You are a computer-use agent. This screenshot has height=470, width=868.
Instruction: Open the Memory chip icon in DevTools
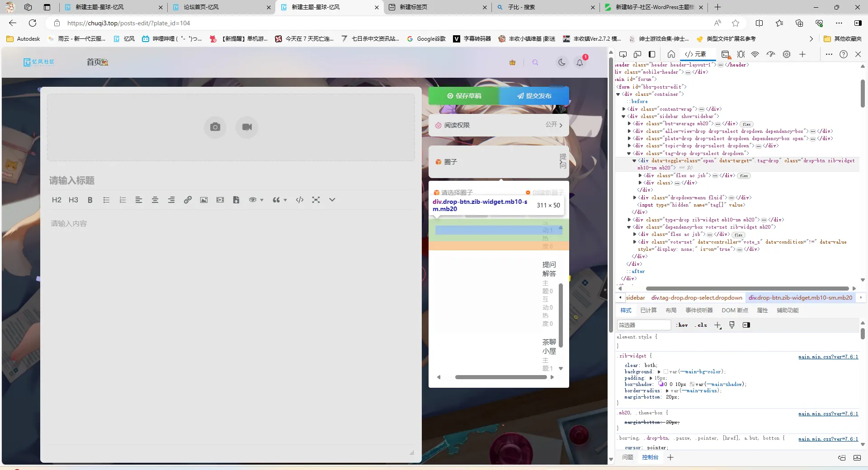click(x=787, y=54)
